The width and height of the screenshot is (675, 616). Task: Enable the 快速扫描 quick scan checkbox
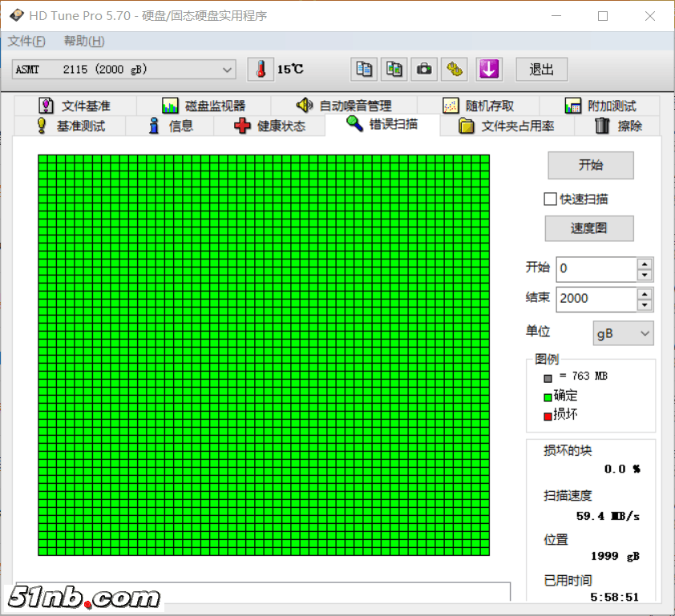coord(550,199)
